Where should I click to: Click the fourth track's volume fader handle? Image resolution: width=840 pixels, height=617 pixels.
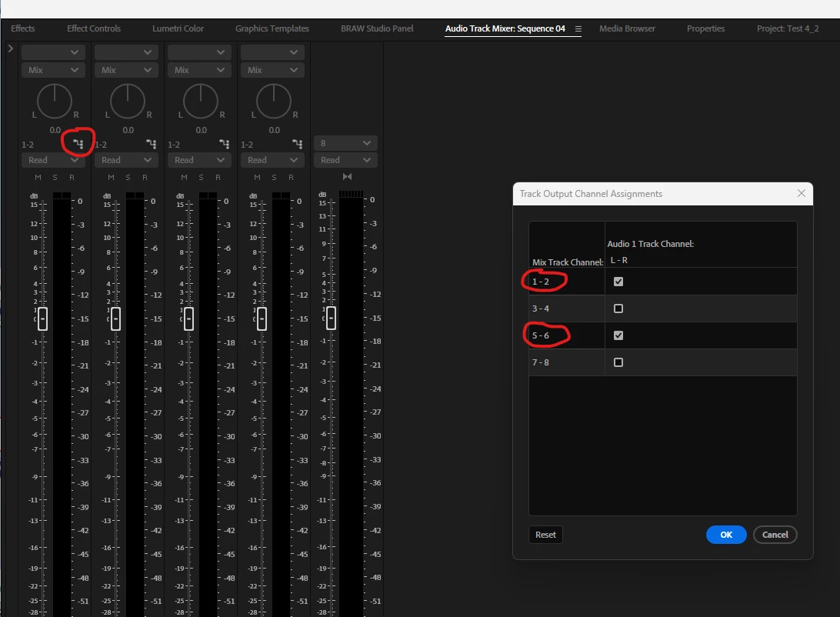(262, 319)
